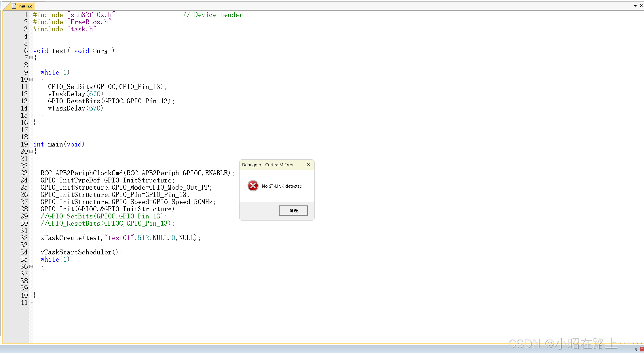Close the bottom panel with the red x
Viewport: 644px width, 354px height.
click(x=642, y=349)
